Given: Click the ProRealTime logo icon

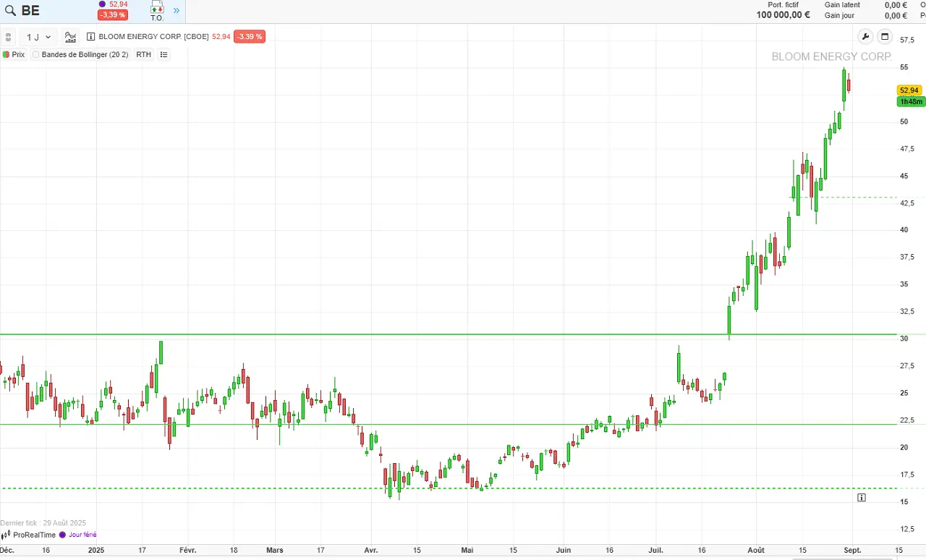Looking at the screenshot, I should (7, 535).
